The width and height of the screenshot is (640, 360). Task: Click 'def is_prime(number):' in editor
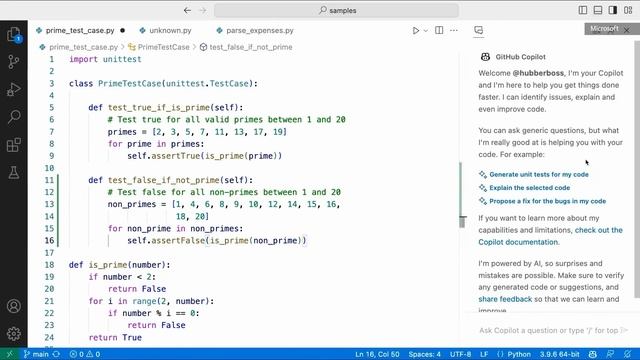(120, 265)
